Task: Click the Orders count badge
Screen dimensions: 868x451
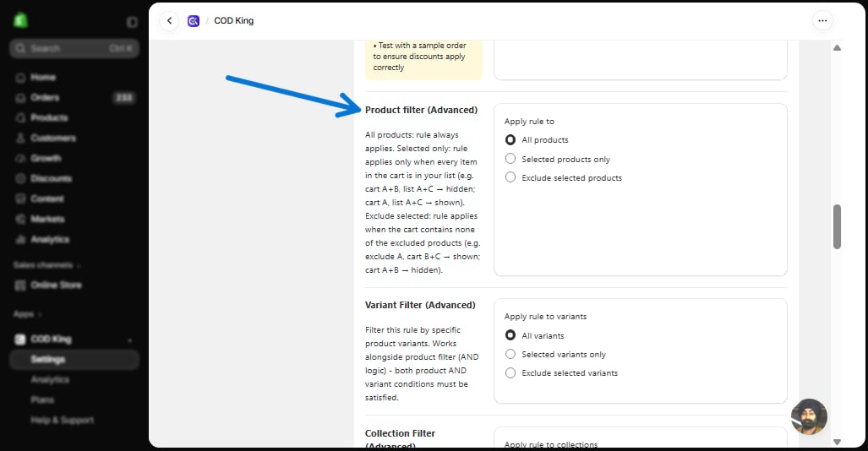Action: coord(124,98)
